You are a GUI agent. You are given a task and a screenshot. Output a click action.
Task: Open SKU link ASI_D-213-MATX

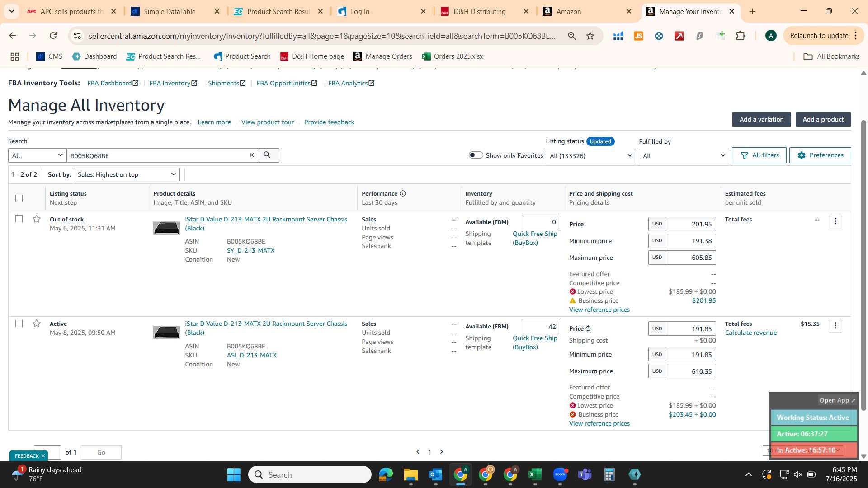[252, 355]
